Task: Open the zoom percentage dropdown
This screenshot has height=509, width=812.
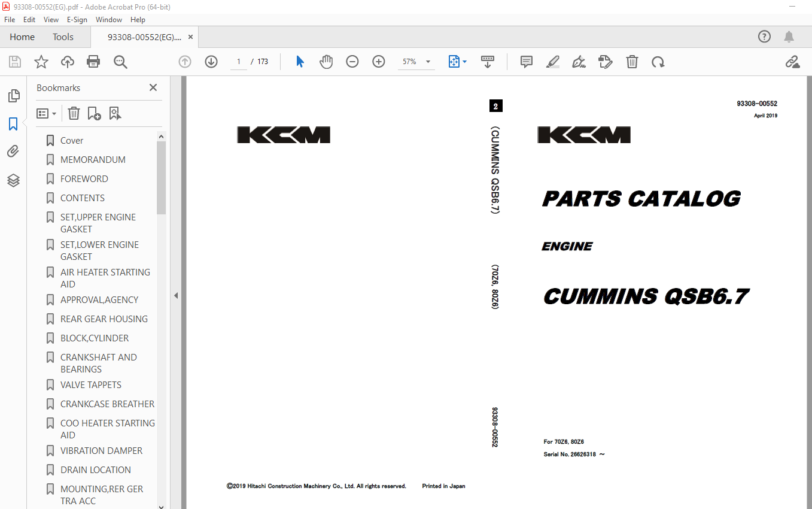Action: [x=428, y=62]
